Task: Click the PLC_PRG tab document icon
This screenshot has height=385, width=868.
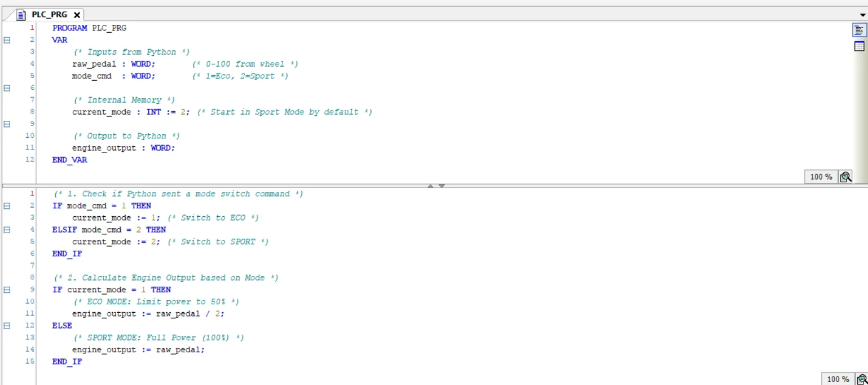Action: (21, 15)
